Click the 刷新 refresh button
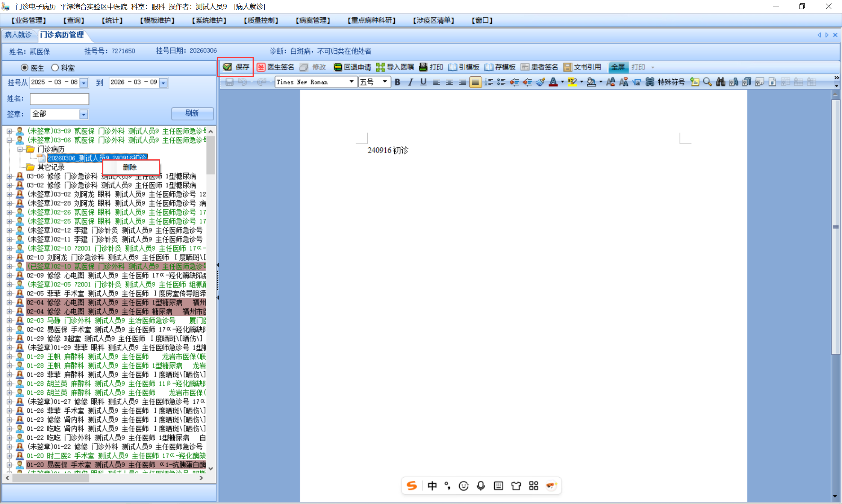 (192, 113)
